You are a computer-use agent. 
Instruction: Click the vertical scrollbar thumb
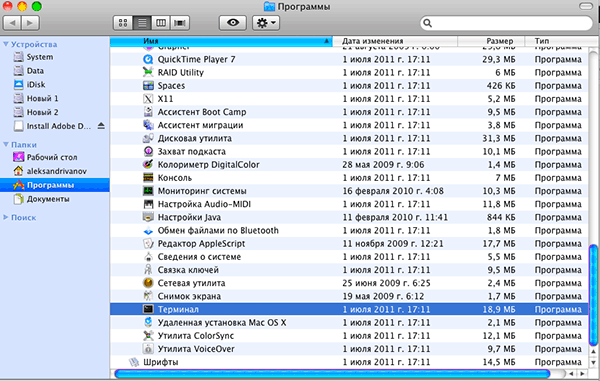593,295
